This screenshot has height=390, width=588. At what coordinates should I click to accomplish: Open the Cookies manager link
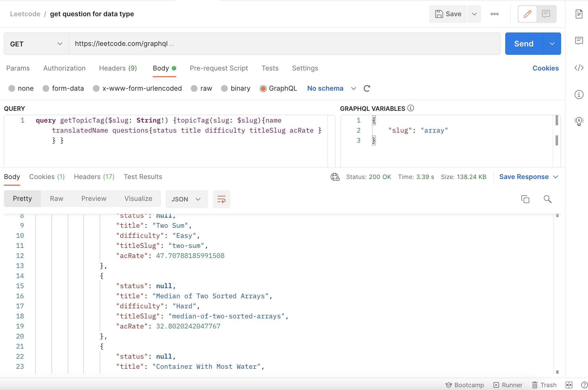545,68
